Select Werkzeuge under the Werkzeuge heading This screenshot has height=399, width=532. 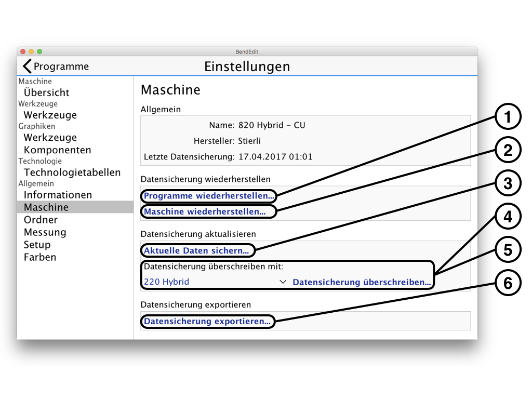pyautogui.click(x=50, y=115)
